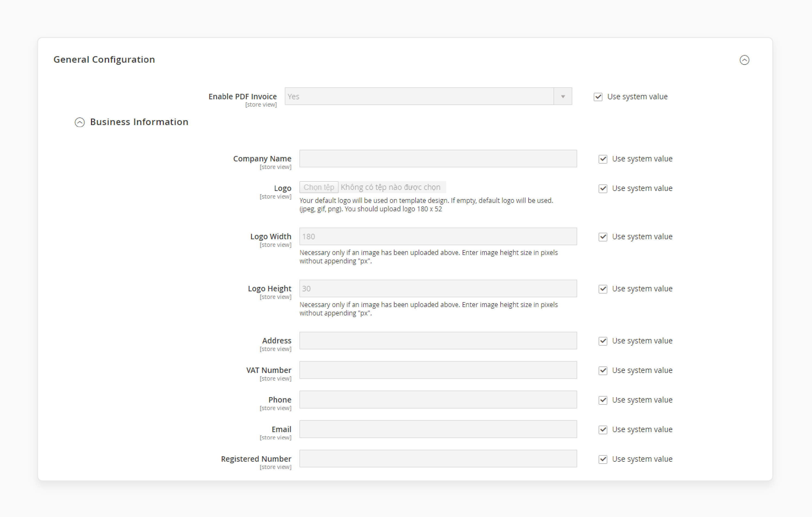
Task: Collapse the General Configuration section
Action: [x=744, y=60]
